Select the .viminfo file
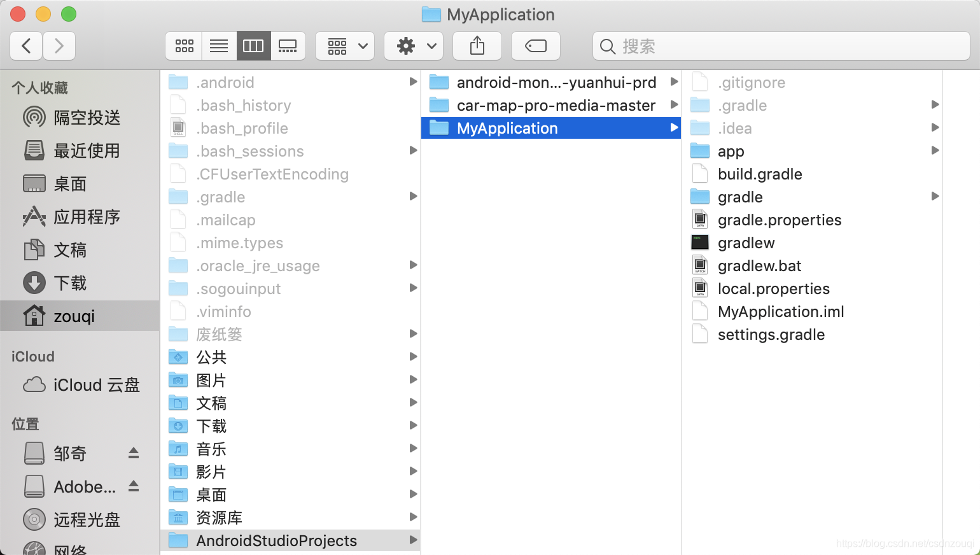 290,311
